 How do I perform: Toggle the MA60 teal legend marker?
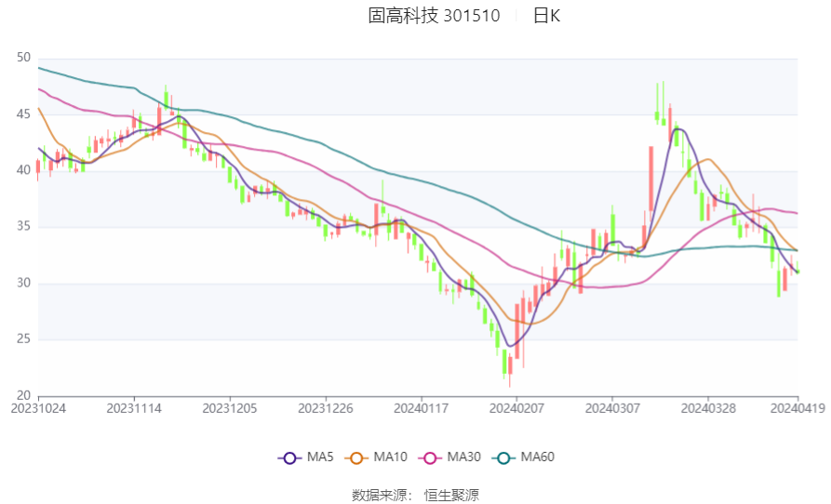point(503,458)
